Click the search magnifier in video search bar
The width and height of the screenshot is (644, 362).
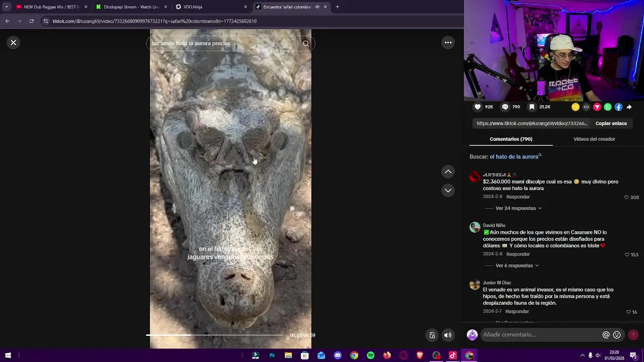pos(306,44)
